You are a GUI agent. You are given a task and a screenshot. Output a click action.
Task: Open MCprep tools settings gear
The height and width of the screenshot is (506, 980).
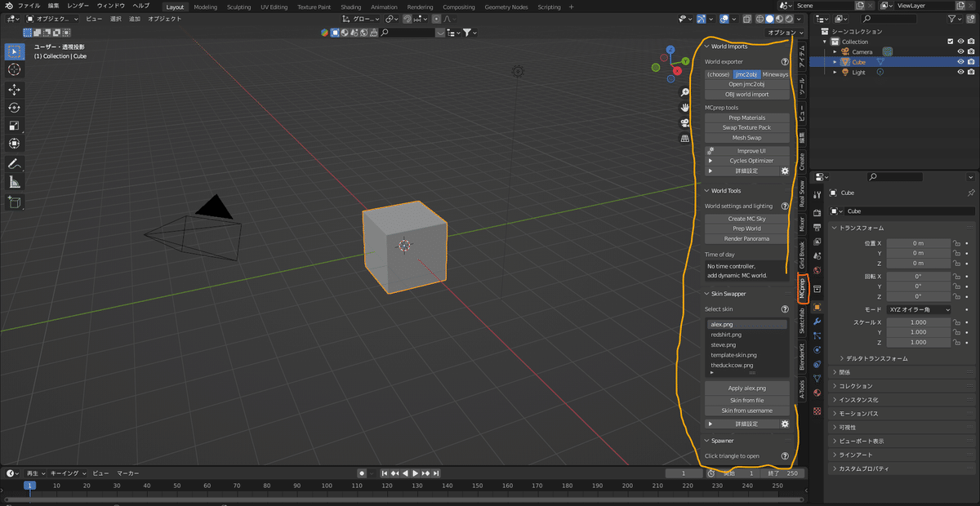coord(785,171)
